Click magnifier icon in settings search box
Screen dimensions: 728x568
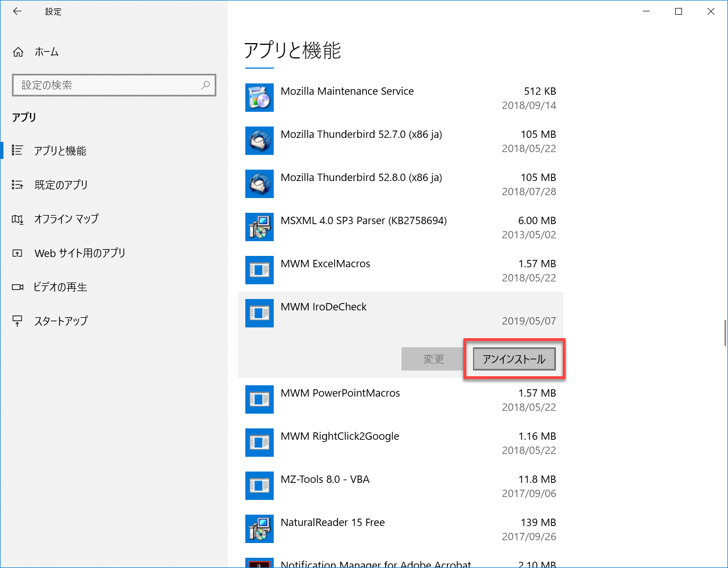click(x=206, y=85)
